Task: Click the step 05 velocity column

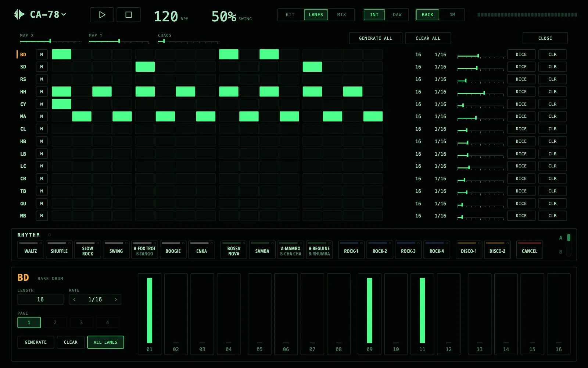Action: click(x=259, y=314)
